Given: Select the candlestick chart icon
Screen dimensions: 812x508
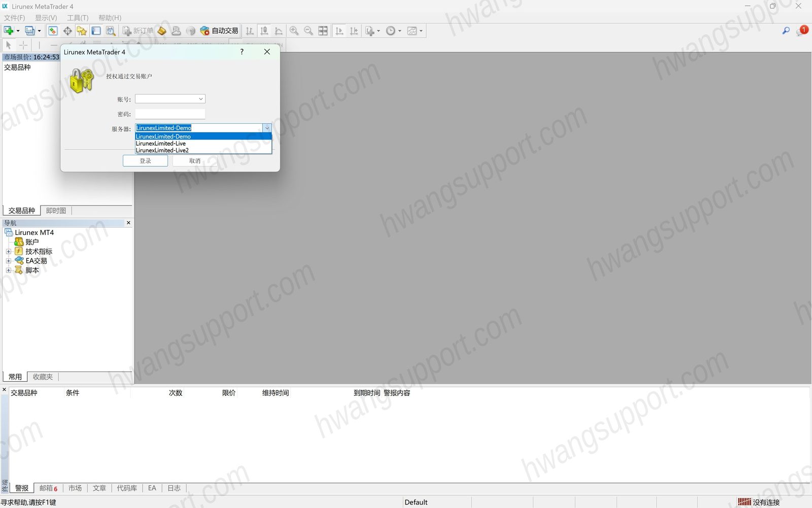Looking at the screenshot, I should (x=264, y=31).
